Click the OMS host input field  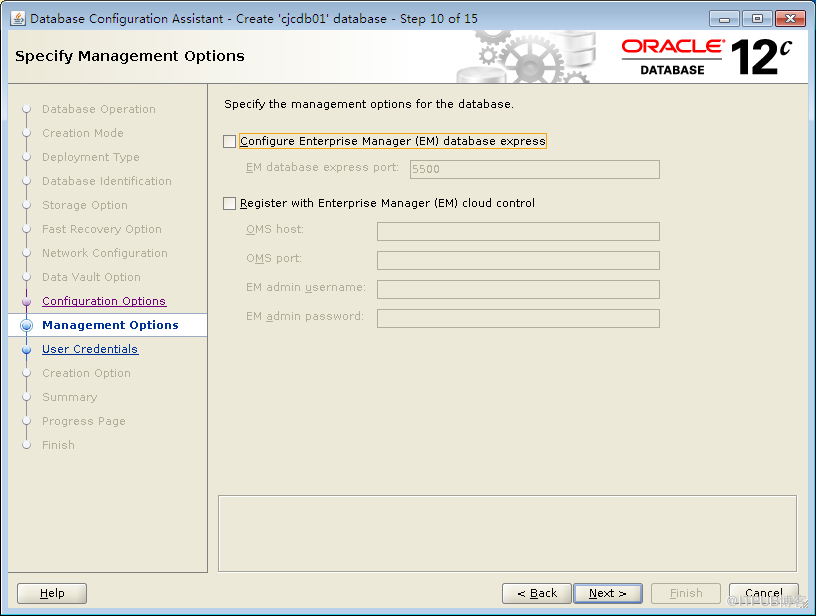[x=518, y=232]
